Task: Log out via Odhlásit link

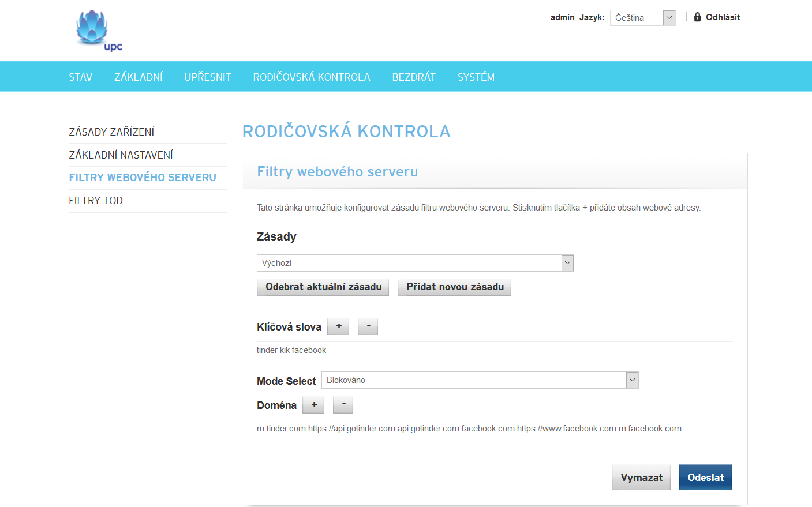Action: [x=723, y=17]
